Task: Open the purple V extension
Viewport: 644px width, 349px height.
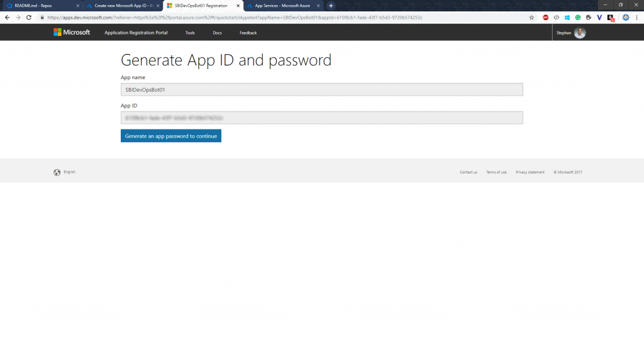Action: pos(599,18)
